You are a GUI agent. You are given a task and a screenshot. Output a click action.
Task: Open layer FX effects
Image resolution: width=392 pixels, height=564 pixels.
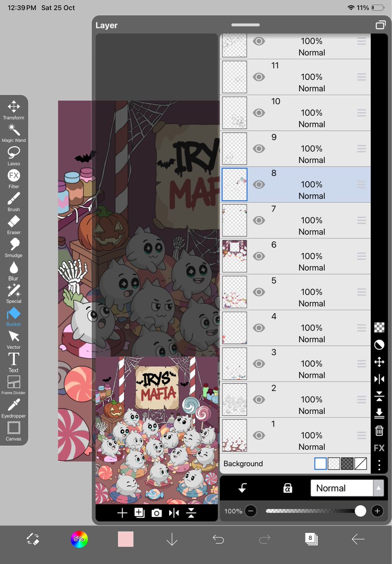coord(379,448)
